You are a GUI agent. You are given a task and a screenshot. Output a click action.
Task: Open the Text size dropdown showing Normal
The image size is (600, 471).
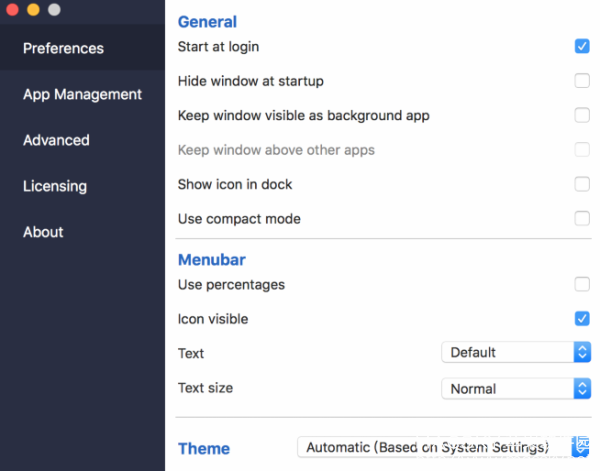coord(516,389)
